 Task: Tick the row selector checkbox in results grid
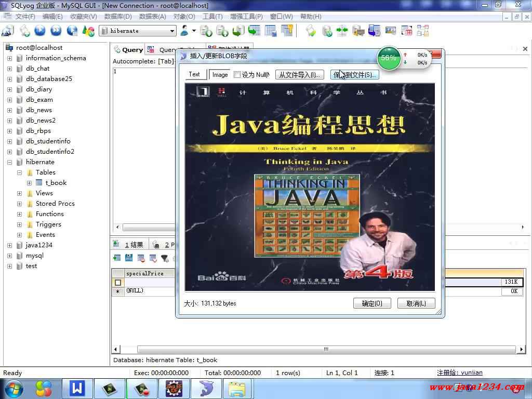(118, 283)
